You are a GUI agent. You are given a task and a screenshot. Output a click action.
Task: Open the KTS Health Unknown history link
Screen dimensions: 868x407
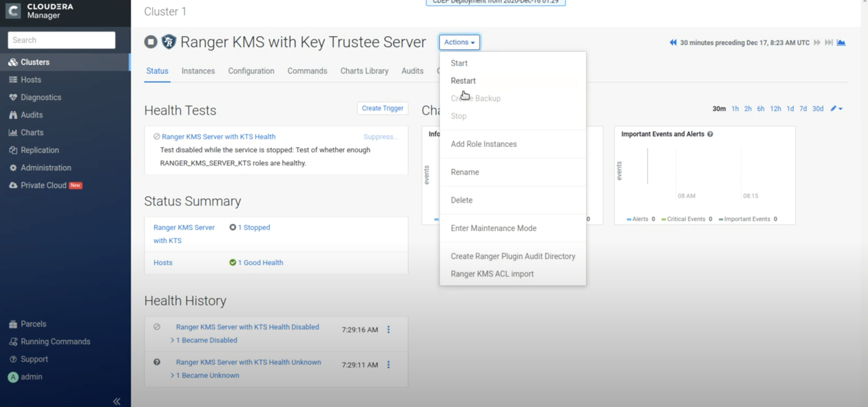[x=248, y=362]
